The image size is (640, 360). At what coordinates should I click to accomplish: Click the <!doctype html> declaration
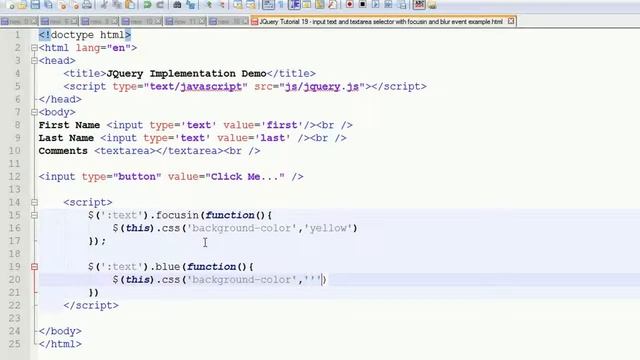tap(85, 35)
